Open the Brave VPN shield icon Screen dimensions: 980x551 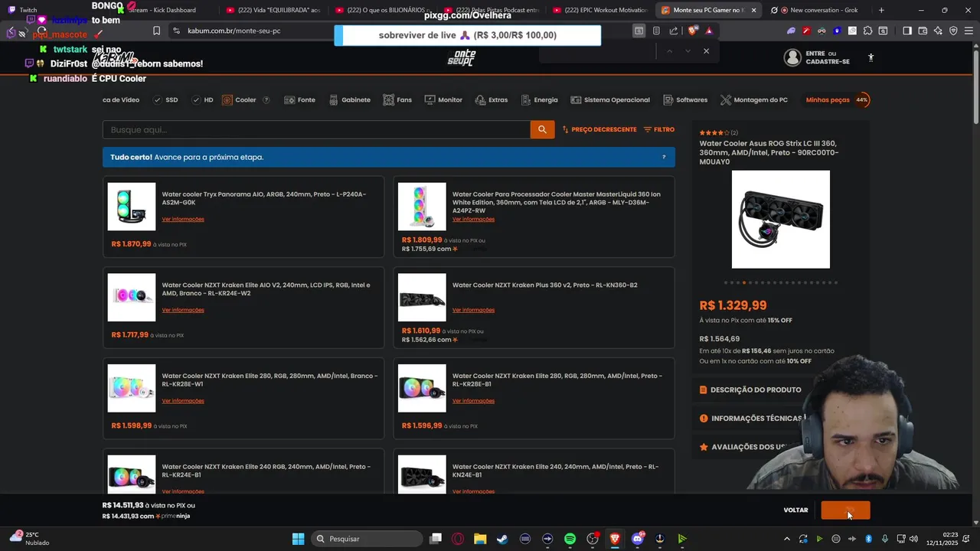point(953,31)
